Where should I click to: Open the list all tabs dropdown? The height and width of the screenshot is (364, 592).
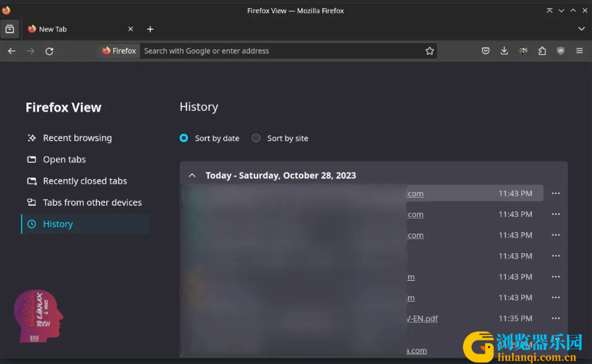581,28
